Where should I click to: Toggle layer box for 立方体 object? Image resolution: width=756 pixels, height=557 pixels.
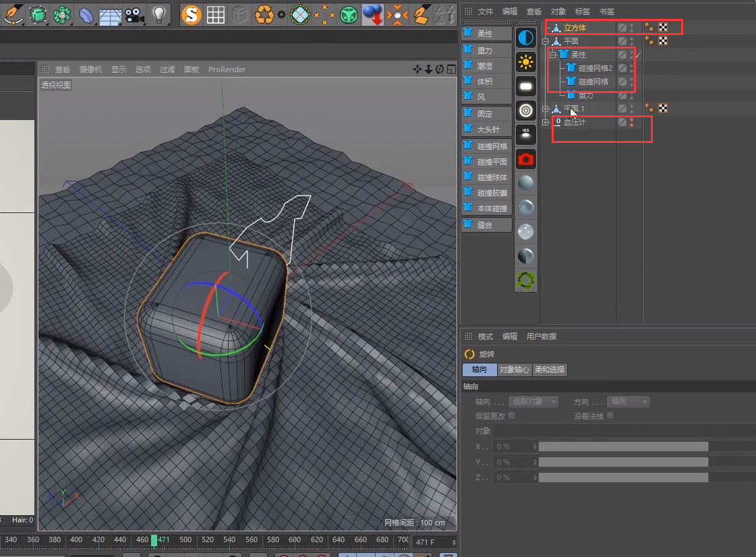tap(622, 28)
